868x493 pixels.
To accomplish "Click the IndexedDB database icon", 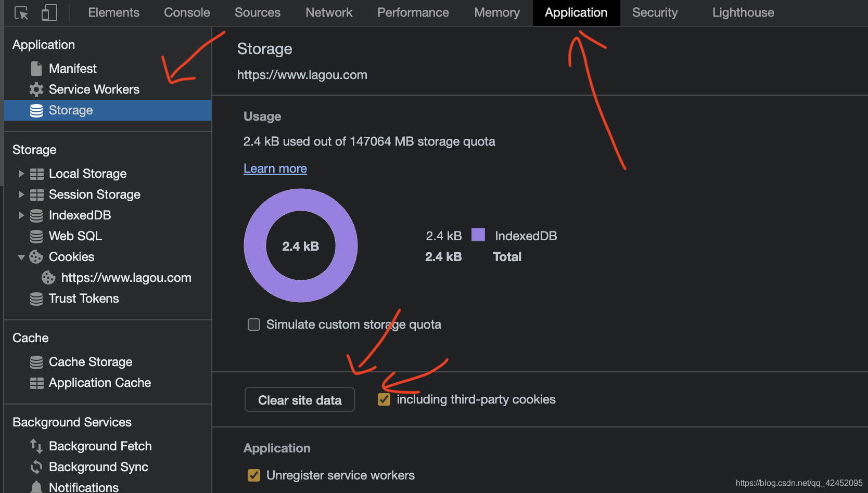I will click(x=36, y=215).
